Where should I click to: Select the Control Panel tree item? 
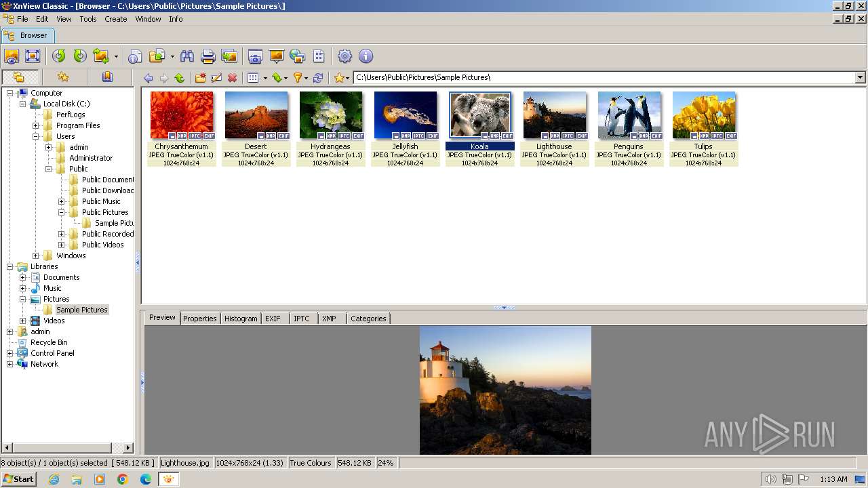tap(52, 353)
